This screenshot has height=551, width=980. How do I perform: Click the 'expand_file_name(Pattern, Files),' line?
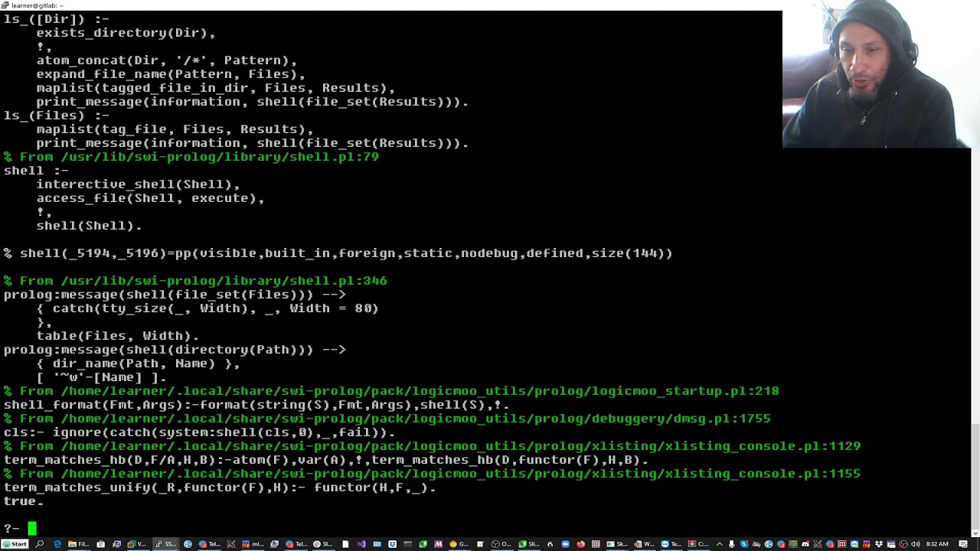tap(171, 74)
